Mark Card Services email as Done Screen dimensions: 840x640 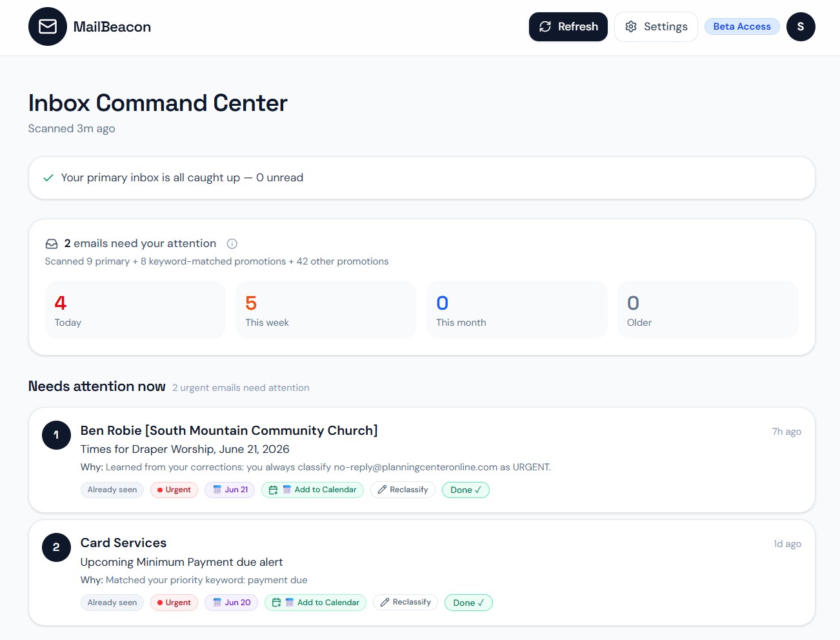[468, 603]
